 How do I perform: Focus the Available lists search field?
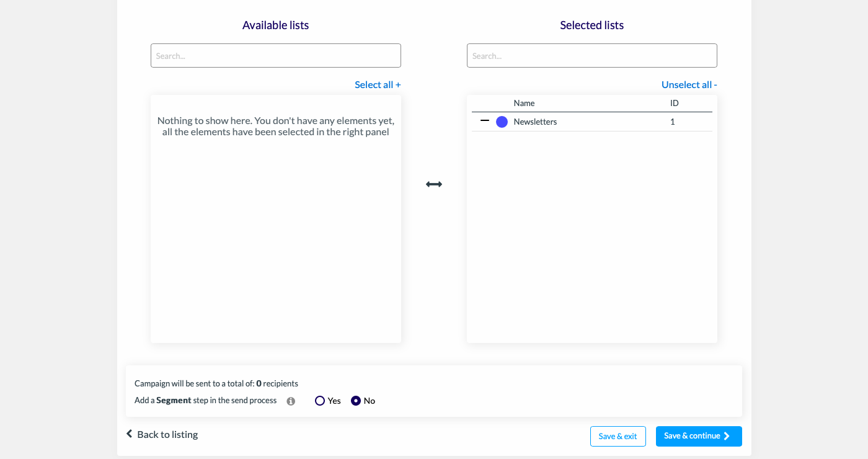276,56
